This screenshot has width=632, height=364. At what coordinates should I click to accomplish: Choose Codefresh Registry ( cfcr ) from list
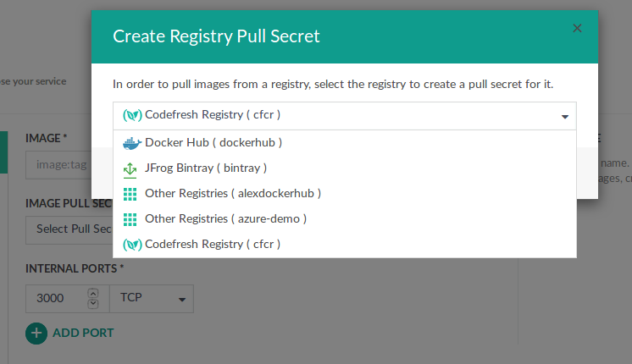pyautogui.click(x=213, y=244)
